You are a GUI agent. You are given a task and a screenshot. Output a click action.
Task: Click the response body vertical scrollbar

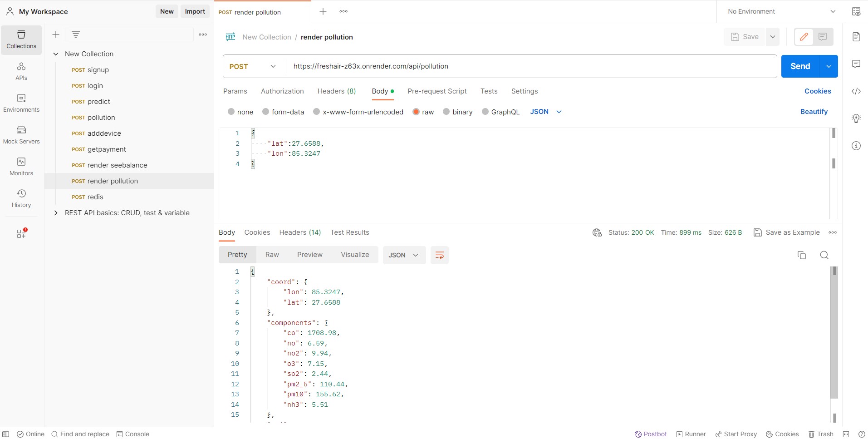tap(834, 332)
